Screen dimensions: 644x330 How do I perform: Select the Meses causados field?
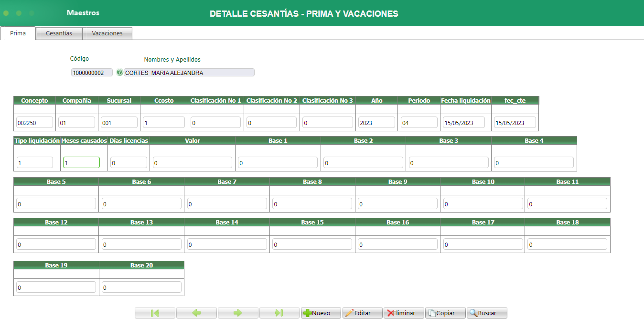(x=81, y=162)
